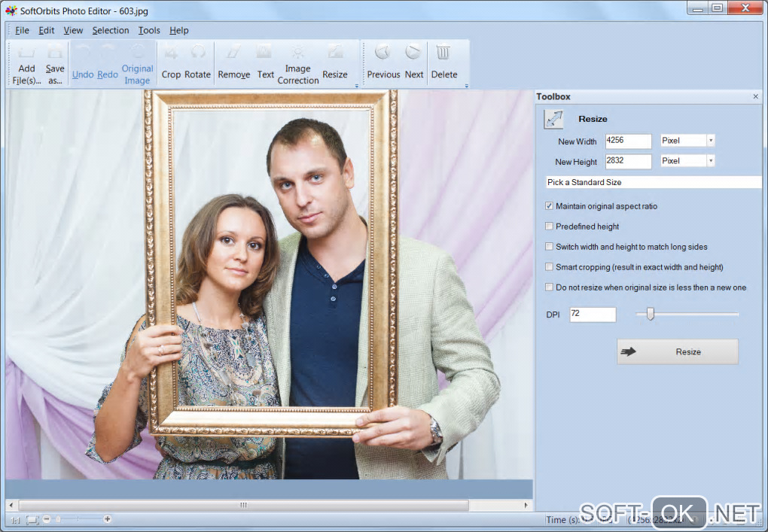This screenshot has width=768, height=532.
Task: Enable Predefined height checkbox
Action: tap(549, 226)
